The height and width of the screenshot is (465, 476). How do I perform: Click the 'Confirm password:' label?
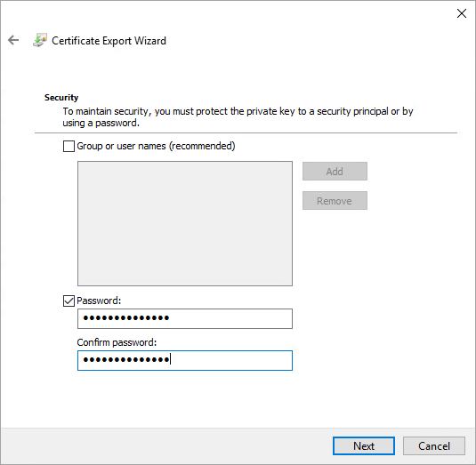point(117,342)
